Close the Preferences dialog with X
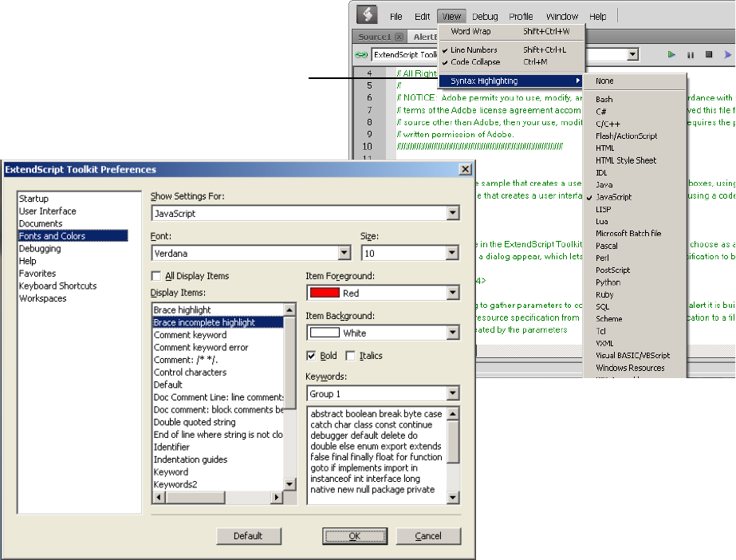This screenshot has width=736, height=560. [x=465, y=169]
